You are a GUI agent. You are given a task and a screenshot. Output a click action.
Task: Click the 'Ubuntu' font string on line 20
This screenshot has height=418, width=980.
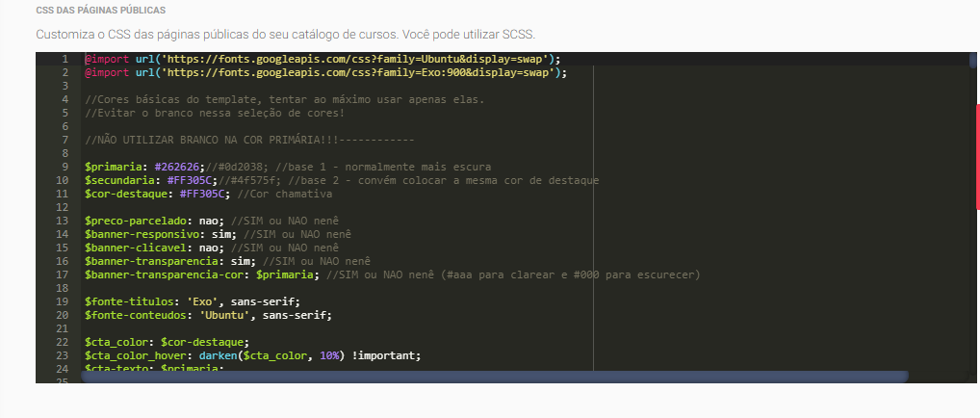[x=224, y=315]
